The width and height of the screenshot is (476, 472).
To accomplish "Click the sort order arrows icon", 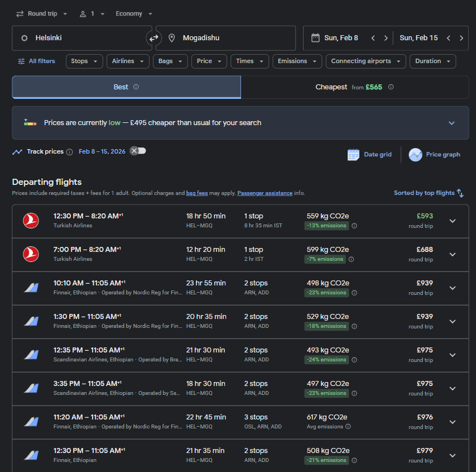I will point(460,193).
